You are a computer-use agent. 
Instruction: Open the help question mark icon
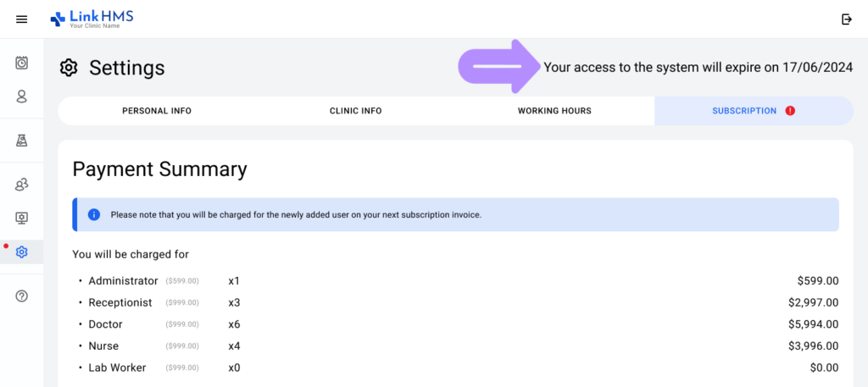pos(21,296)
